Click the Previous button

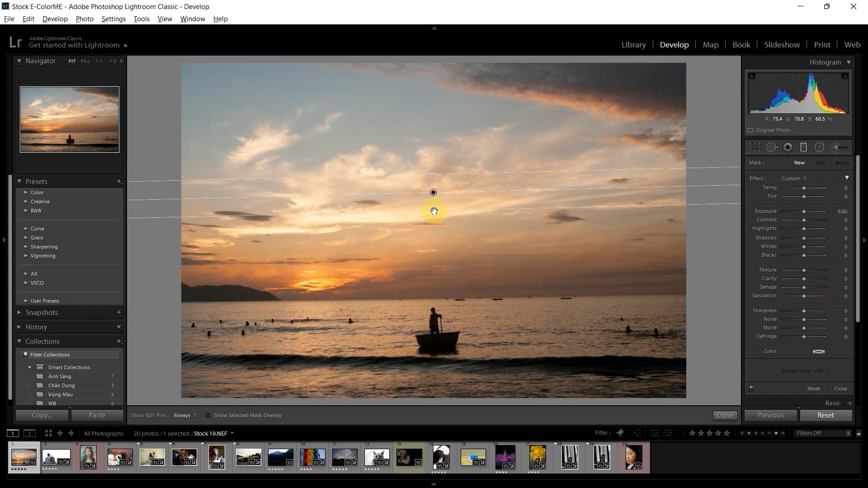pyautogui.click(x=770, y=415)
